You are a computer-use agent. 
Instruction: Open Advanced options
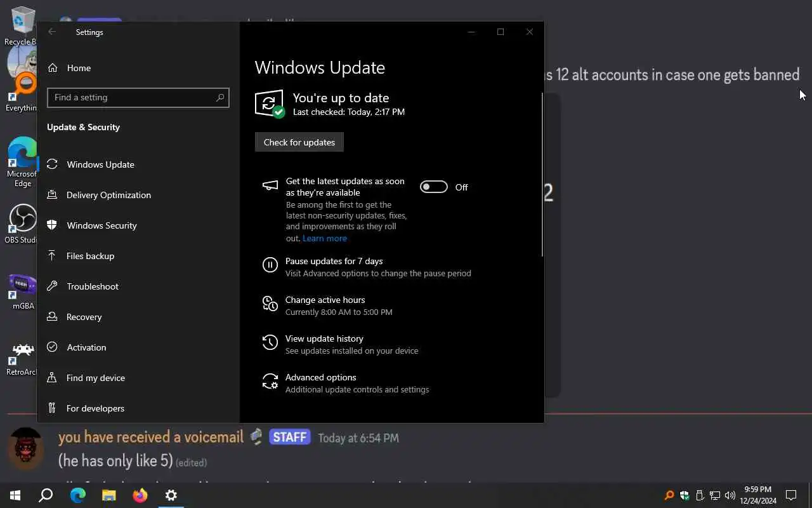tap(320, 377)
